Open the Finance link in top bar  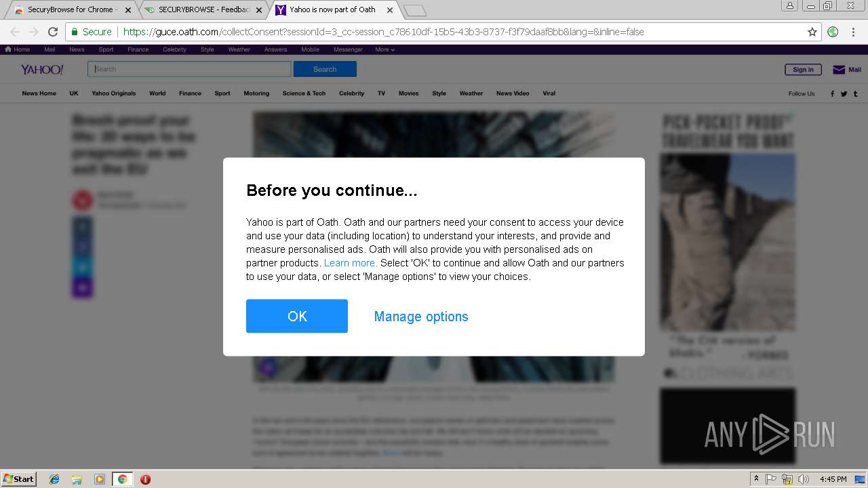(x=138, y=49)
